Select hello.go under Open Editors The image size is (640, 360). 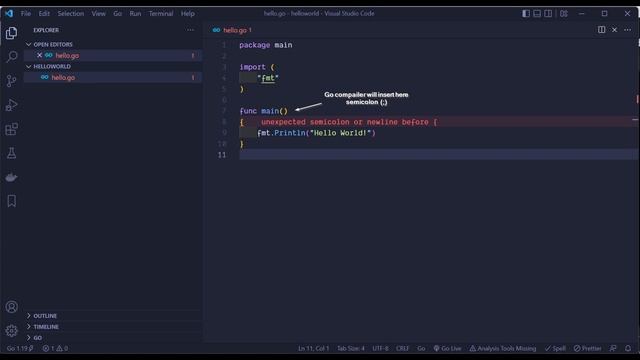pos(113,55)
